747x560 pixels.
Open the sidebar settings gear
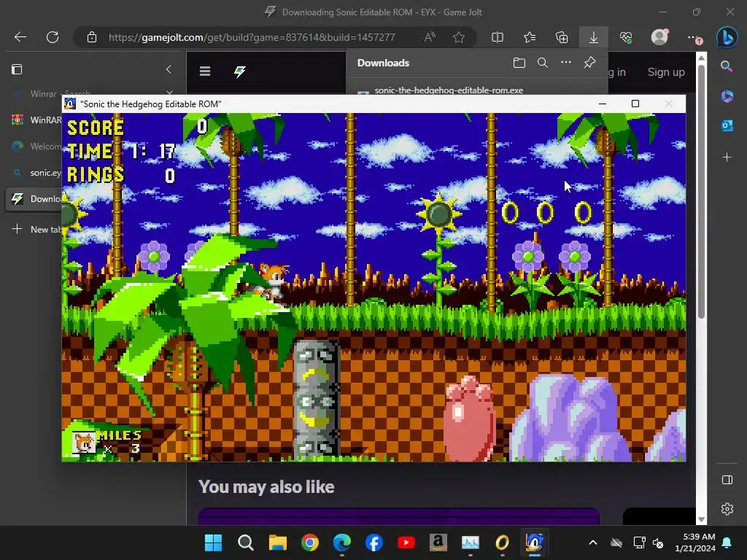[727, 509]
